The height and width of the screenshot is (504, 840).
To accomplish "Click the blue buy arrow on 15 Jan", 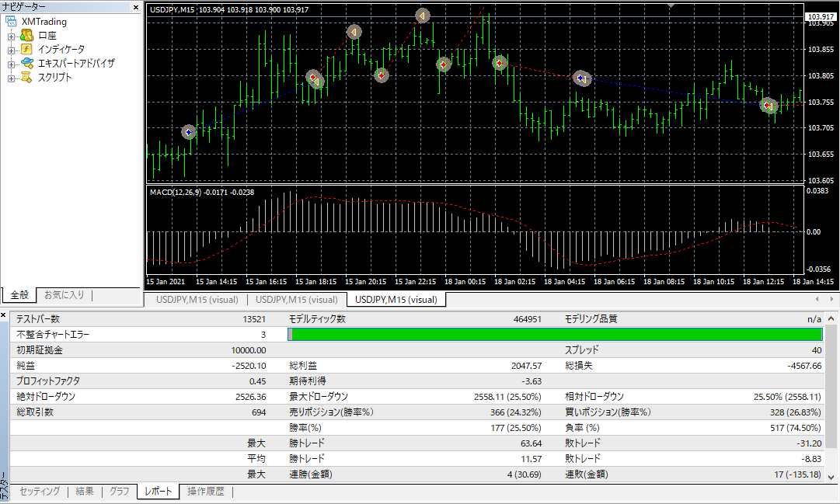I will (189, 132).
